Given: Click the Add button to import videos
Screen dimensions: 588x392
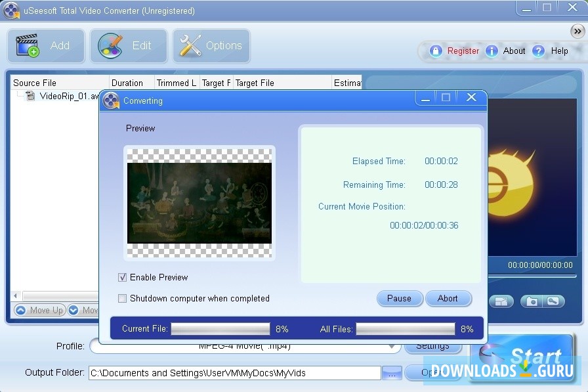Looking at the screenshot, I should 45,45.
